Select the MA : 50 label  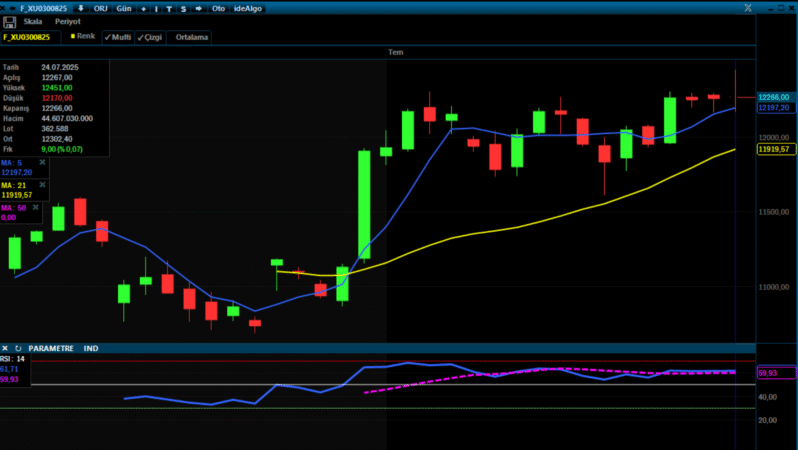(13, 208)
